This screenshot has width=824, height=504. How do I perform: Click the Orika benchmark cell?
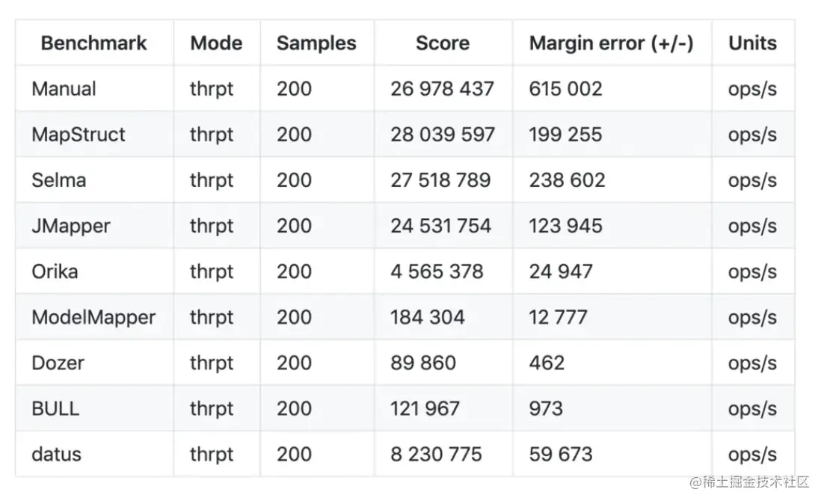pos(55,271)
